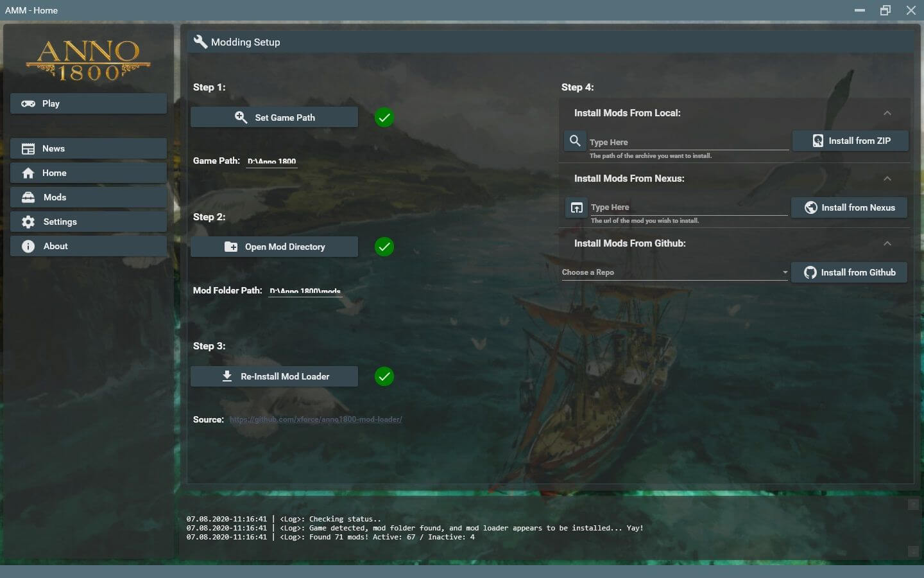This screenshot has height=578, width=924.
Task: Collapse the Install Mods From Github section
Action: click(x=887, y=243)
